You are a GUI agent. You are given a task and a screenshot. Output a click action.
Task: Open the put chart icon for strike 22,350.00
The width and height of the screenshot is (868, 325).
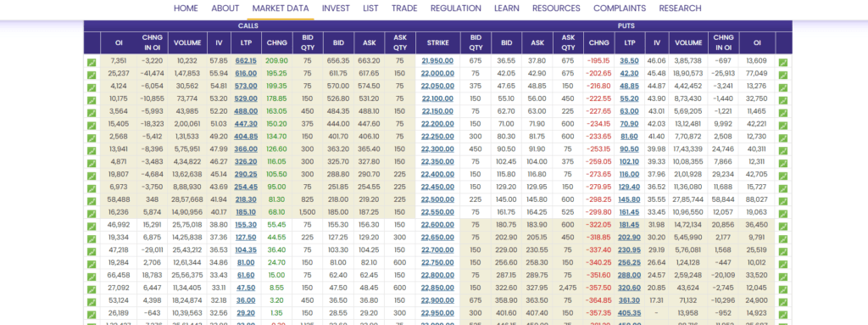[x=782, y=163]
